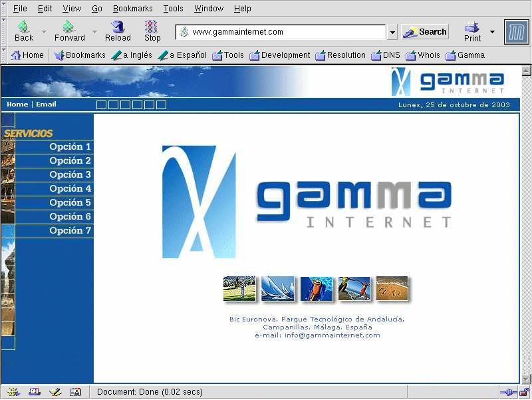Select Opción 4 in the Servicios sidebar
Image resolution: width=532 pixels, height=400 pixels.
(x=70, y=188)
